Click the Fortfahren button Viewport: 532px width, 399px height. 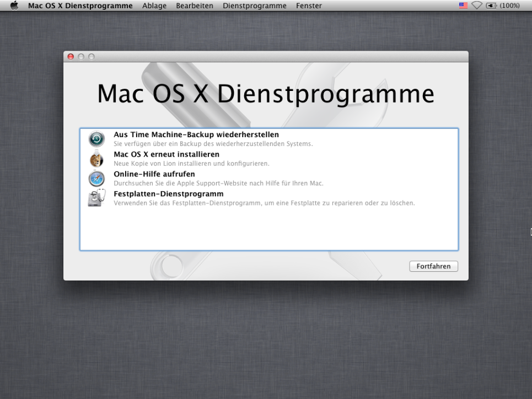tap(434, 266)
